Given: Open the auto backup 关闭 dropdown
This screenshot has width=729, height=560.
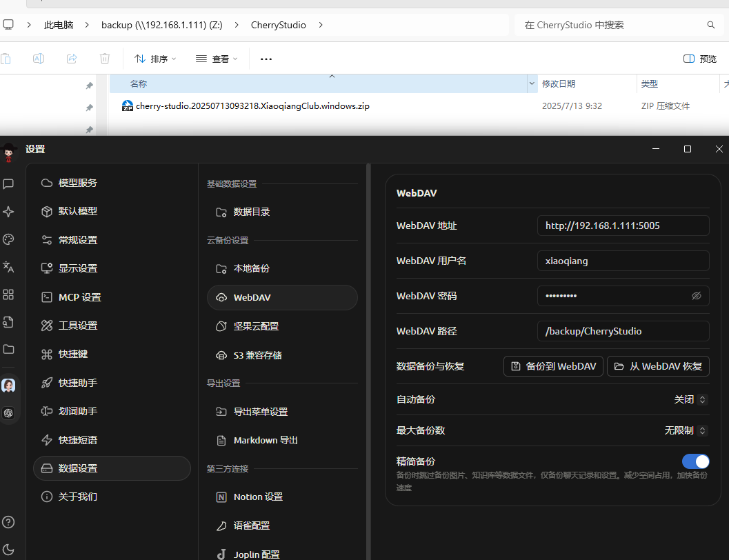Looking at the screenshot, I should pos(691,400).
